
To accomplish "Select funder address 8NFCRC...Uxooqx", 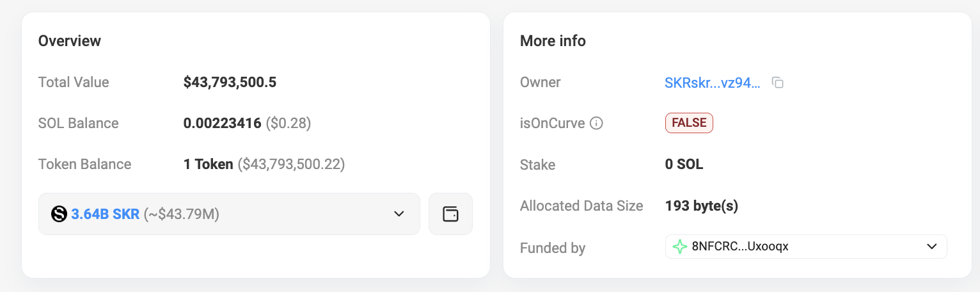I will point(740,247).
